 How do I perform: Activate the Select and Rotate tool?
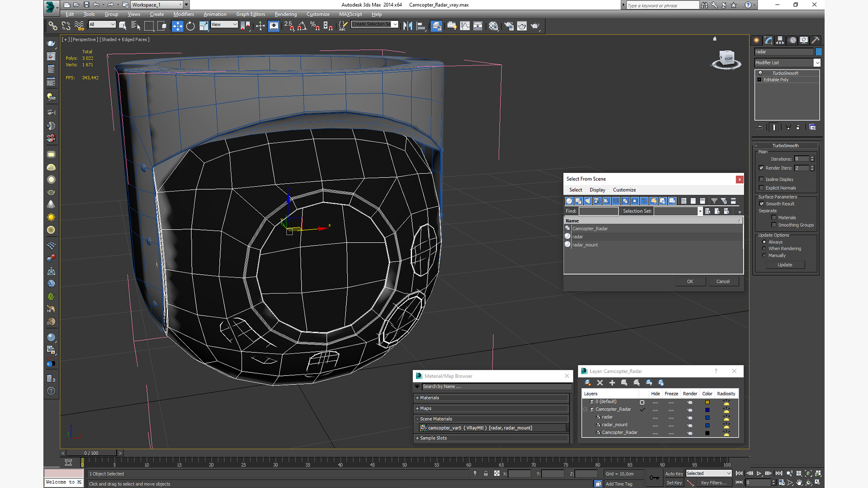[x=190, y=26]
